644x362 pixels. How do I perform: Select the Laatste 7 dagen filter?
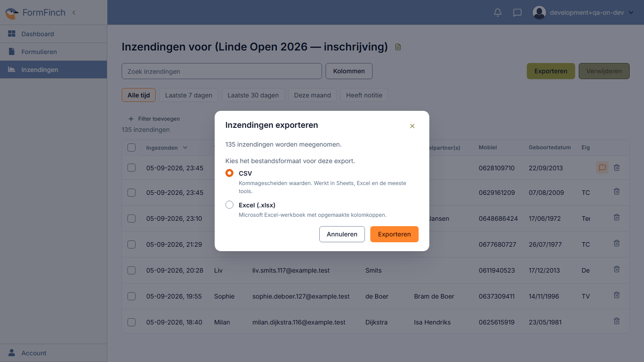click(189, 95)
